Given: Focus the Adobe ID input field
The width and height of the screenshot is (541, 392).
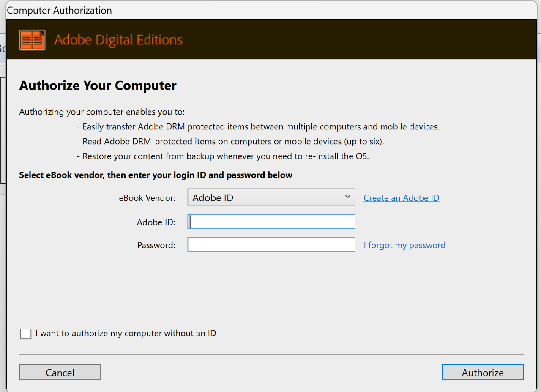Looking at the screenshot, I should point(271,222).
